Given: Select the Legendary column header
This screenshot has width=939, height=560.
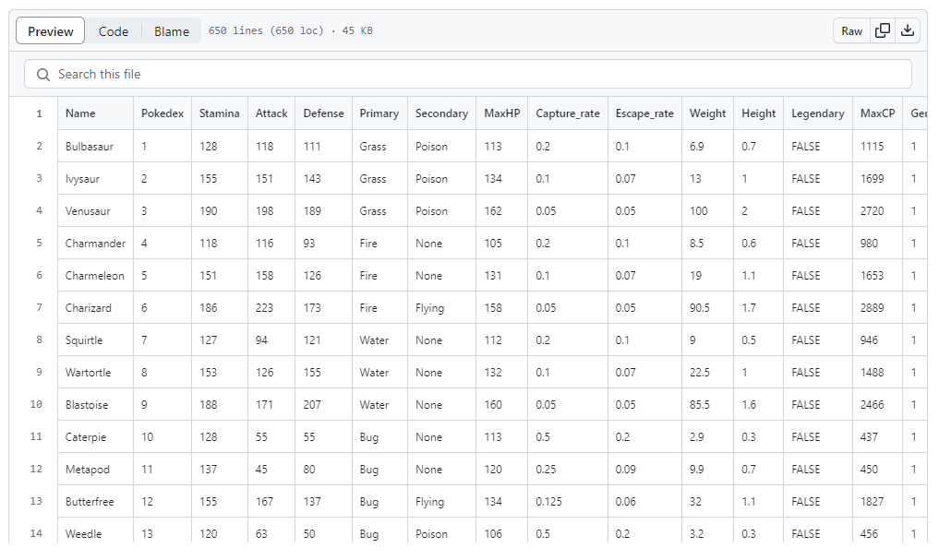Looking at the screenshot, I should click(x=817, y=113).
